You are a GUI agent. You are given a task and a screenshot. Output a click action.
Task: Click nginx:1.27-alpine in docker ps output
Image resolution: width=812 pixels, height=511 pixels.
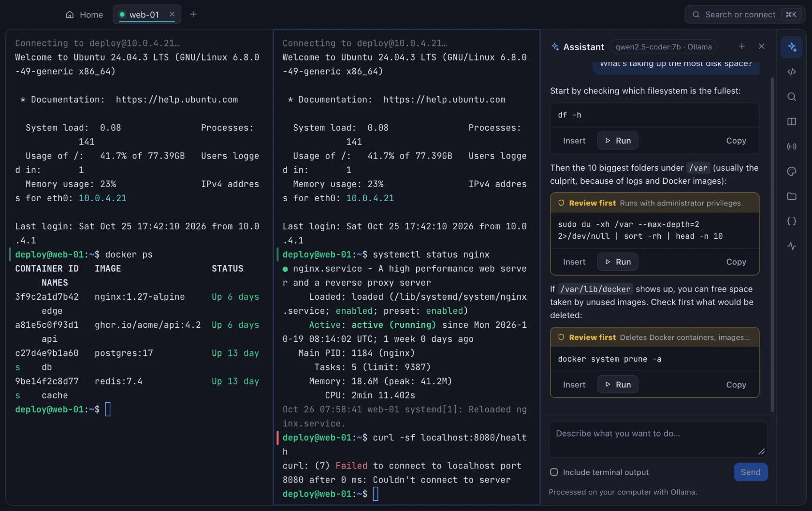pyautogui.click(x=140, y=297)
